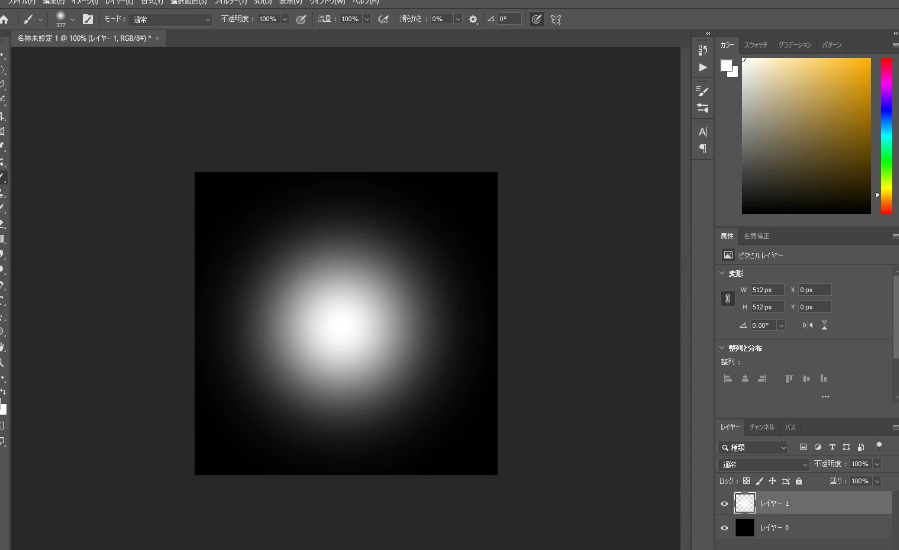Click the X position input field
Screen dimensions: 899x550
point(815,290)
